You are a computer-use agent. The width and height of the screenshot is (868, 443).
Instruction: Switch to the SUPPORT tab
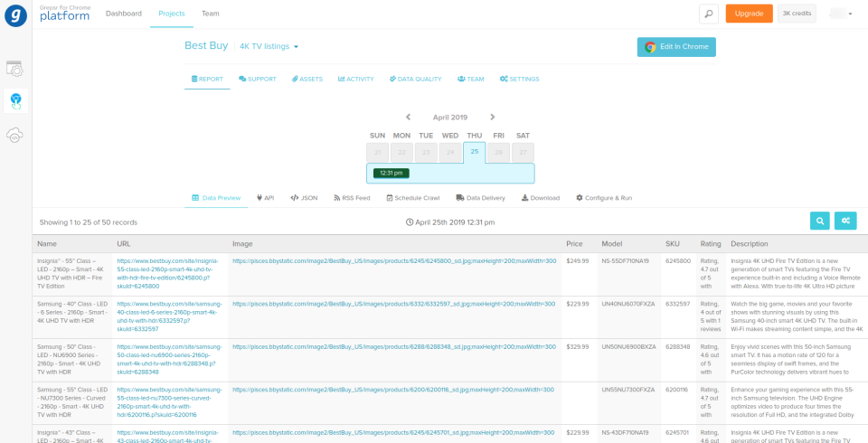click(258, 80)
